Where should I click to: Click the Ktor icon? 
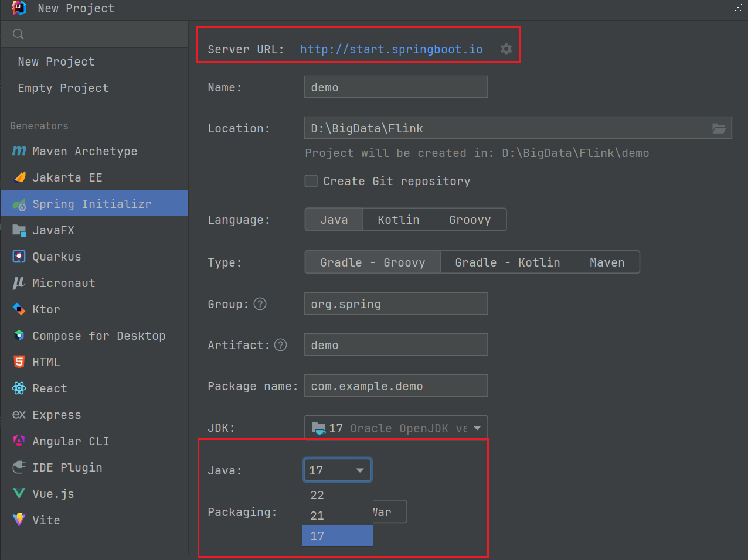(x=19, y=309)
